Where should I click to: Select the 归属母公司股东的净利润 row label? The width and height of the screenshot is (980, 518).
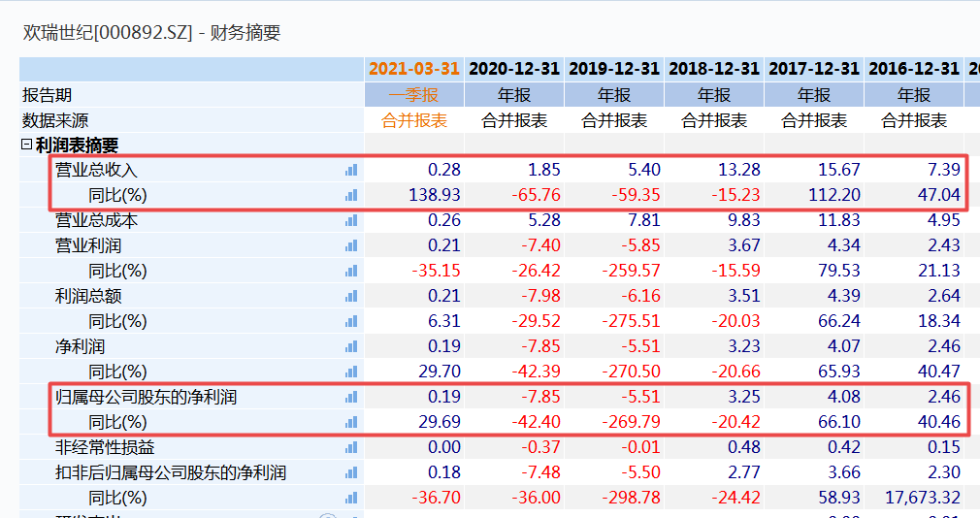click(x=146, y=397)
